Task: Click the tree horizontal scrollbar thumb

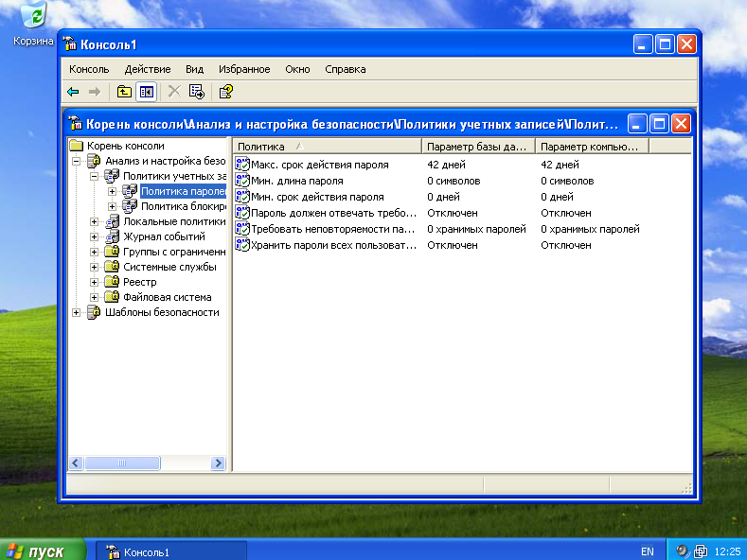Action: (122, 463)
